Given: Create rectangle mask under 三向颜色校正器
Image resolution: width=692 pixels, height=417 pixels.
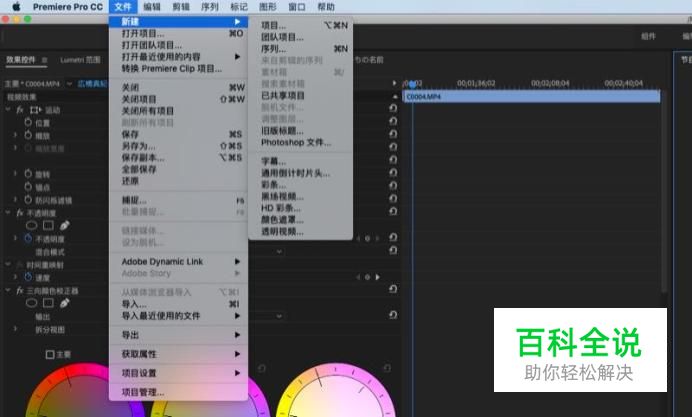Looking at the screenshot, I should coord(48,303).
